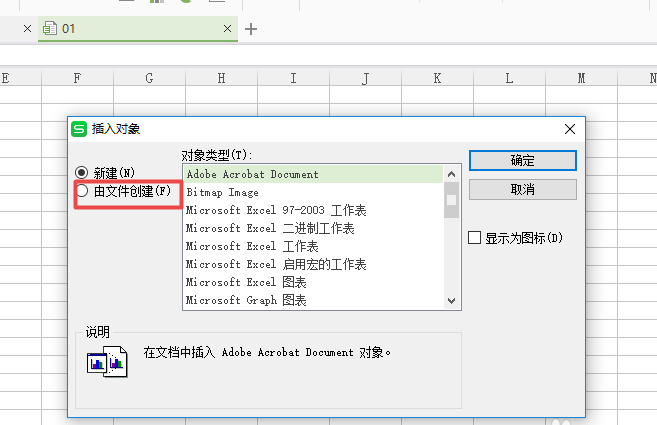Click the WPS Spreadsheets logo in dialog title

point(79,129)
